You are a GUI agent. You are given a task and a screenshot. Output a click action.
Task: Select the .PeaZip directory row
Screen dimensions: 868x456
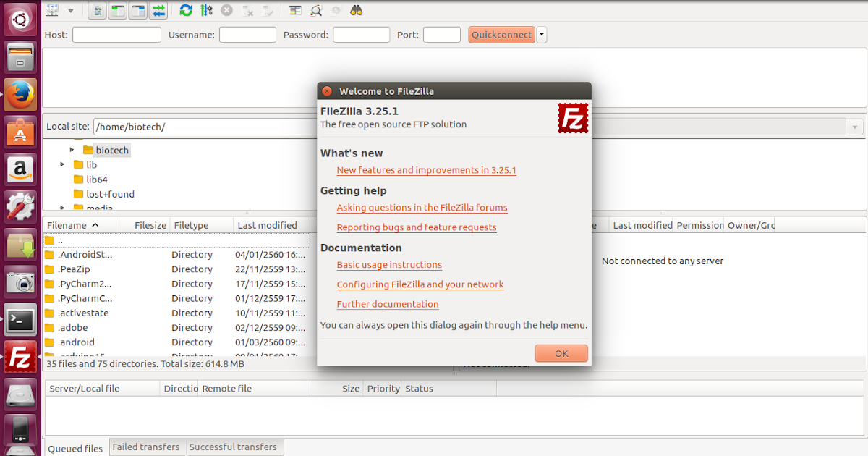[x=176, y=269]
